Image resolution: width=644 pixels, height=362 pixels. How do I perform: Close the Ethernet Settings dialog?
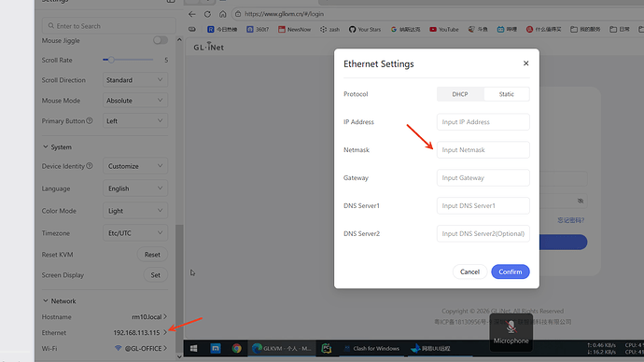[x=525, y=63]
